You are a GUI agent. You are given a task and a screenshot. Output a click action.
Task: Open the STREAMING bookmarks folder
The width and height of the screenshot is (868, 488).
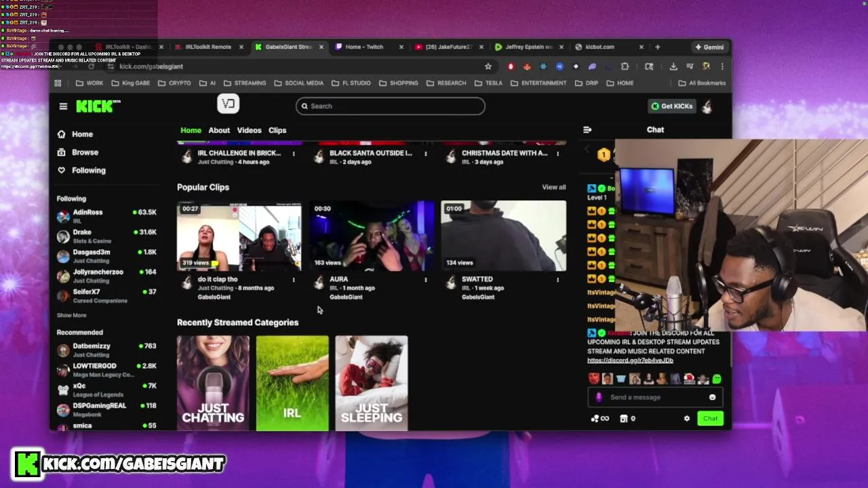coord(245,83)
